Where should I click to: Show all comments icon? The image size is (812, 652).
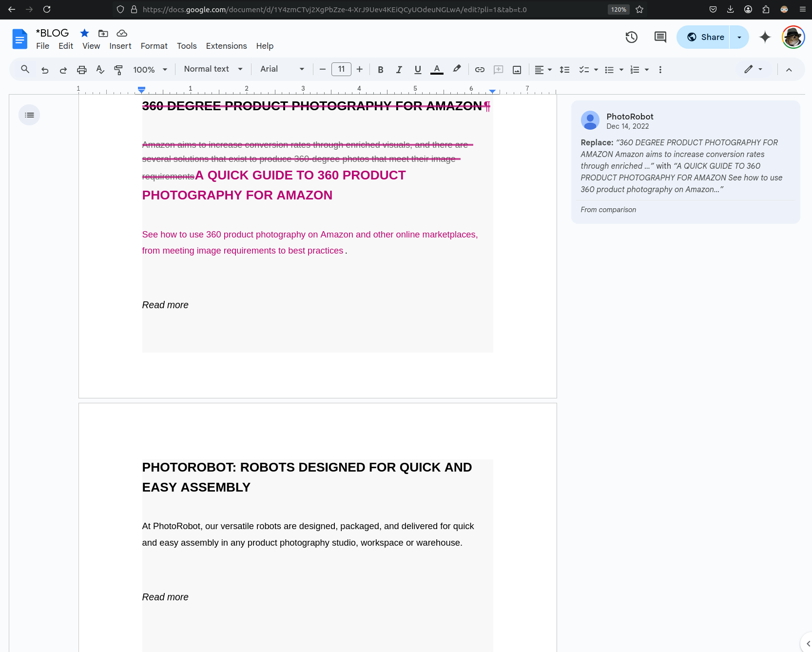tap(660, 37)
